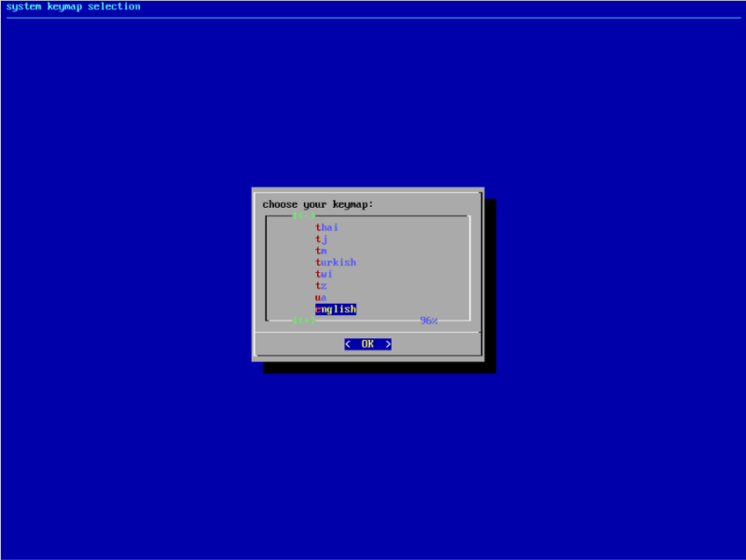Choose the 'tz' keymap option
This screenshot has width=746, height=560.
pos(321,285)
